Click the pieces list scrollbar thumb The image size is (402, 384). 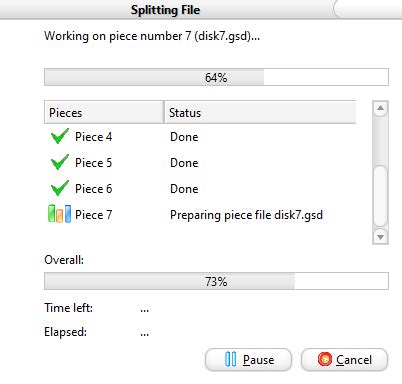(x=380, y=196)
